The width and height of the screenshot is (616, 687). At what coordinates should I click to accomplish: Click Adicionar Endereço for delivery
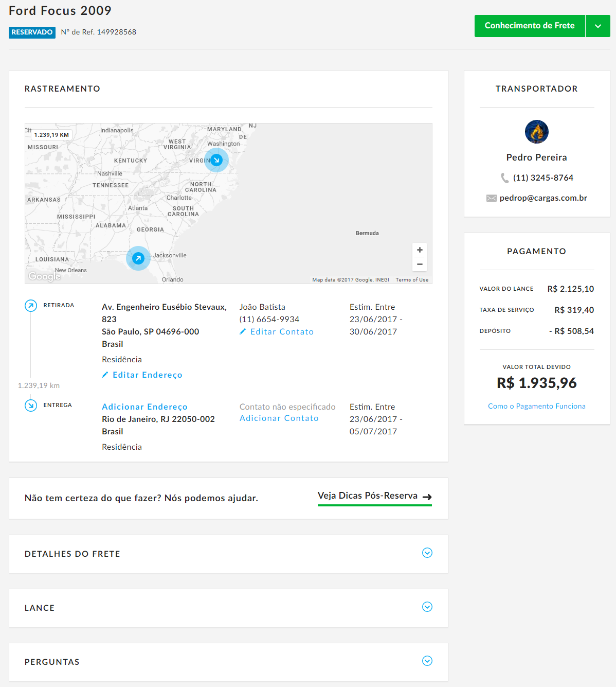coord(144,407)
